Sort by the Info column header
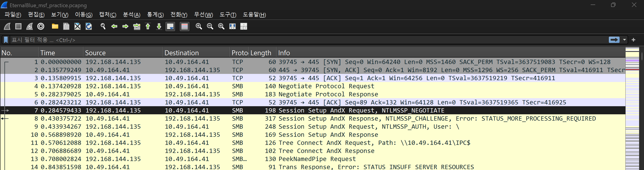 (451, 53)
